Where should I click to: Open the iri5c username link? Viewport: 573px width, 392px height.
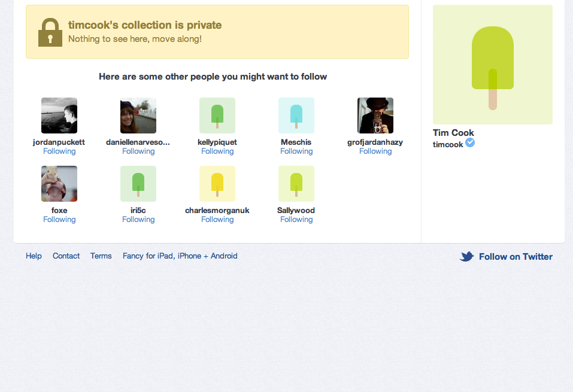tap(138, 211)
